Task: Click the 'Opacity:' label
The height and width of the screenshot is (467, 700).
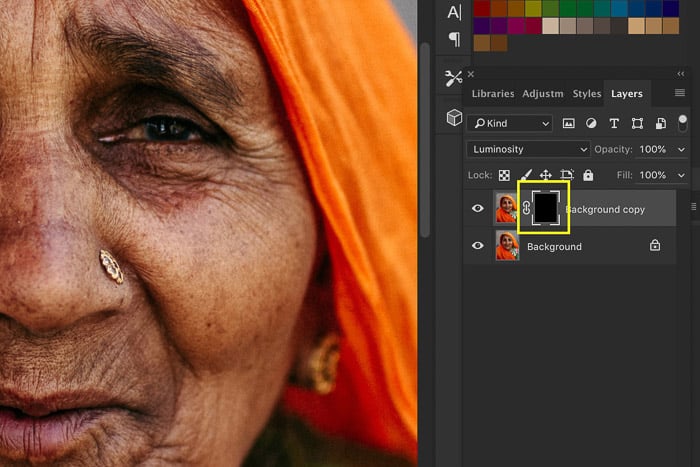Action: click(613, 150)
